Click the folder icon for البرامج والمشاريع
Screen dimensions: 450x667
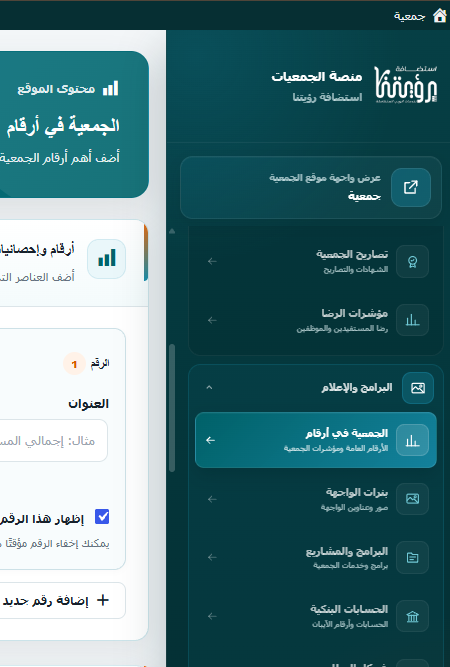tap(412, 557)
